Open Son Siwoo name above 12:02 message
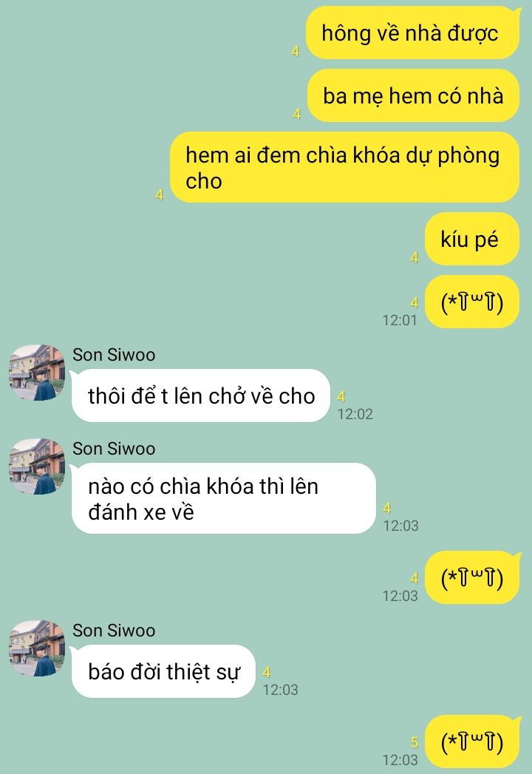532x774 pixels. pyautogui.click(x=114, y=354)
